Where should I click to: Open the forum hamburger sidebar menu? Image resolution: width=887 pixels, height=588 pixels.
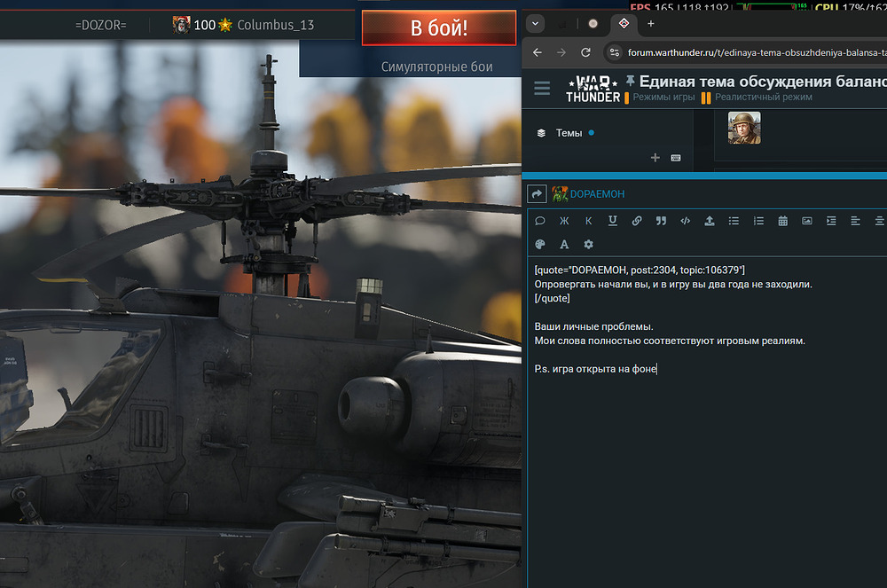click(x=542, y=88)
